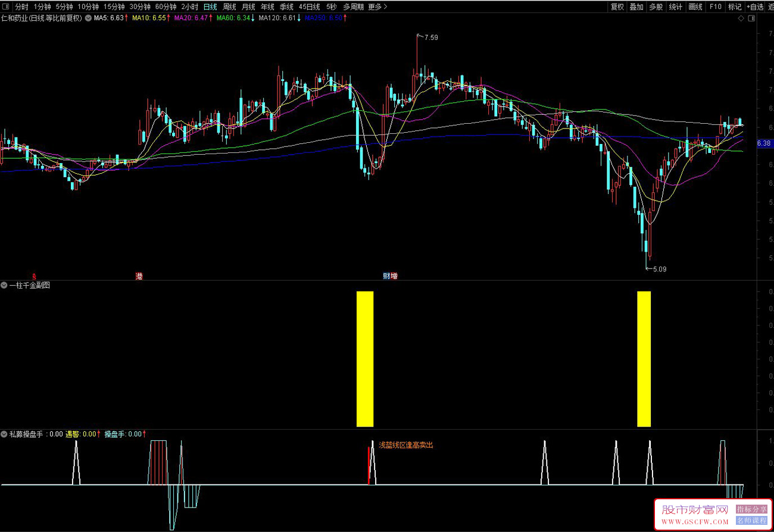
Task: Open the 多股 multi-stock view
Action: pos(656,7)
